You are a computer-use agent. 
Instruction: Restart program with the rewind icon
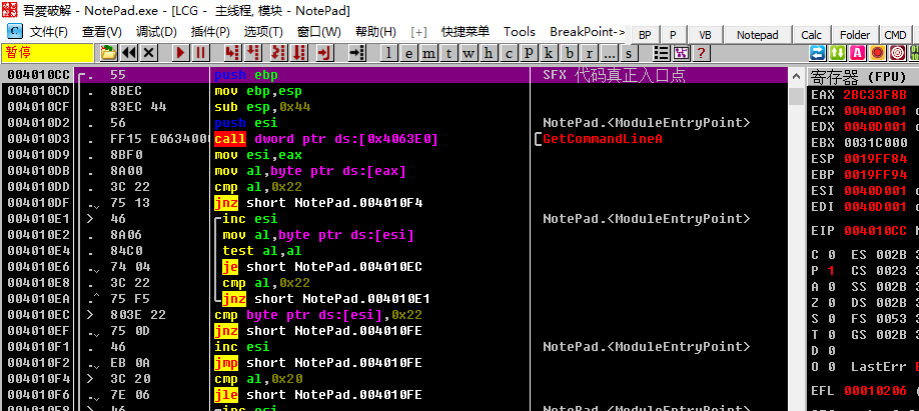pos(130,53)
